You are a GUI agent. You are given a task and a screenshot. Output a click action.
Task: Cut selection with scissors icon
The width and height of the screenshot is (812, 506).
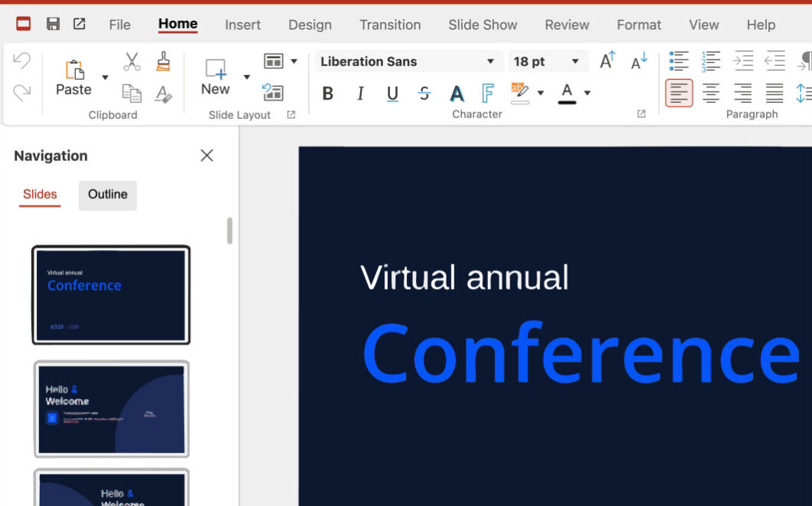[132, 61]
